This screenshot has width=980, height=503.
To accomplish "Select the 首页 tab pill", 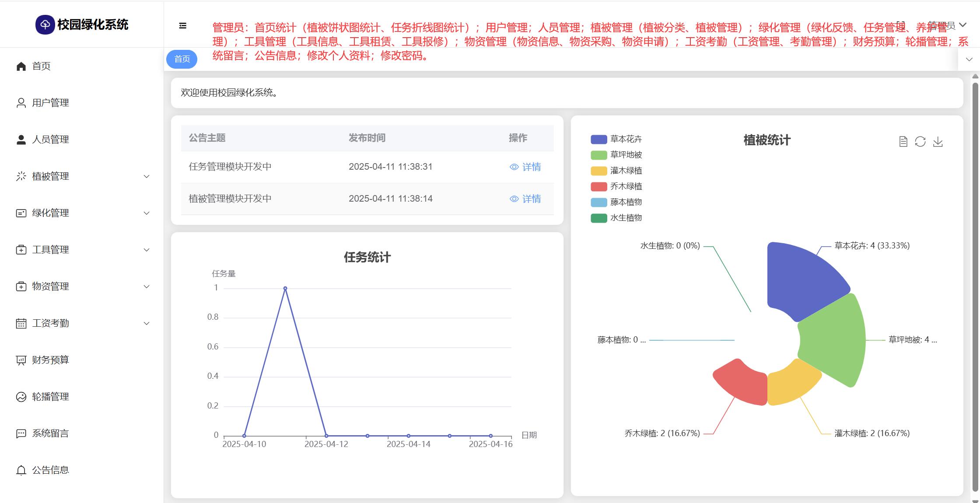I will tap(182, 59).
